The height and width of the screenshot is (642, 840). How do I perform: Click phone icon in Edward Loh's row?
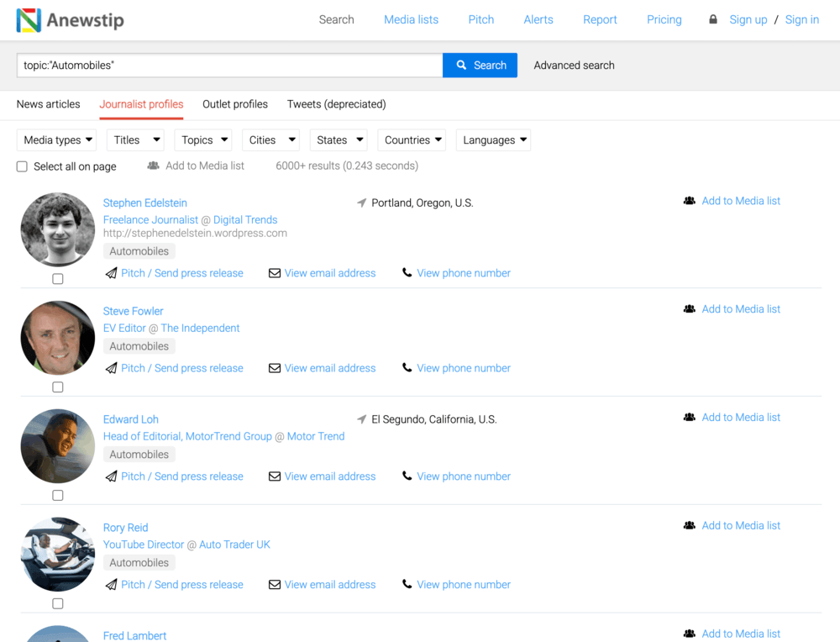tap(407, 476)
